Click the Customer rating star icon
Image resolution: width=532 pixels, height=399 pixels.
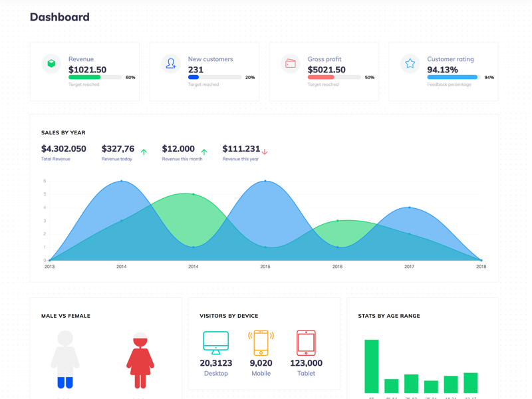[410, 63]
